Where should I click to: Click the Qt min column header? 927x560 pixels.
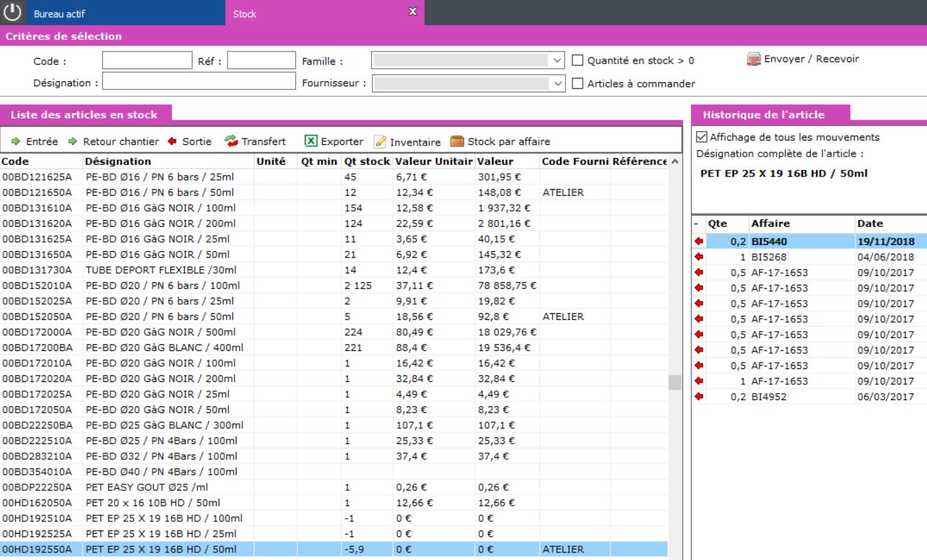(319, 161)
